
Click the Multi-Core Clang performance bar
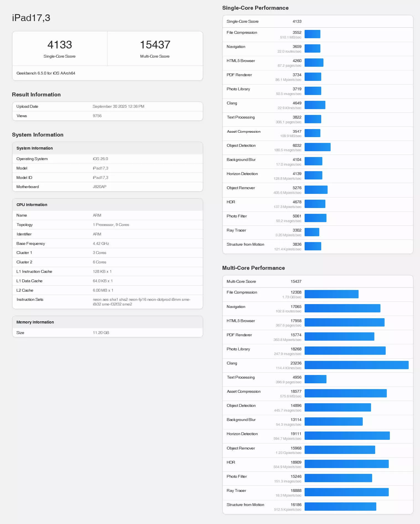tap(356, 365)
